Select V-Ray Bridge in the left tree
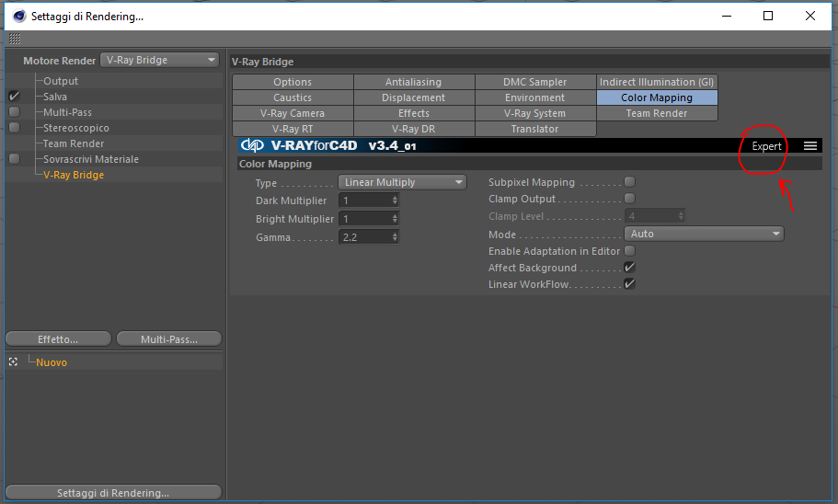Screen dimensions: 838x504 click(74, 174)
